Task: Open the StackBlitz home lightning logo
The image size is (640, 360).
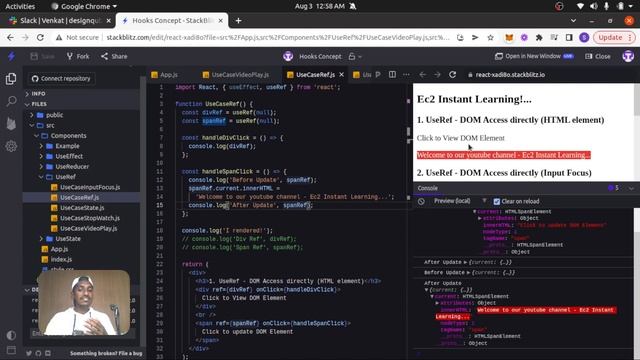Action: (x=11, y=56)
